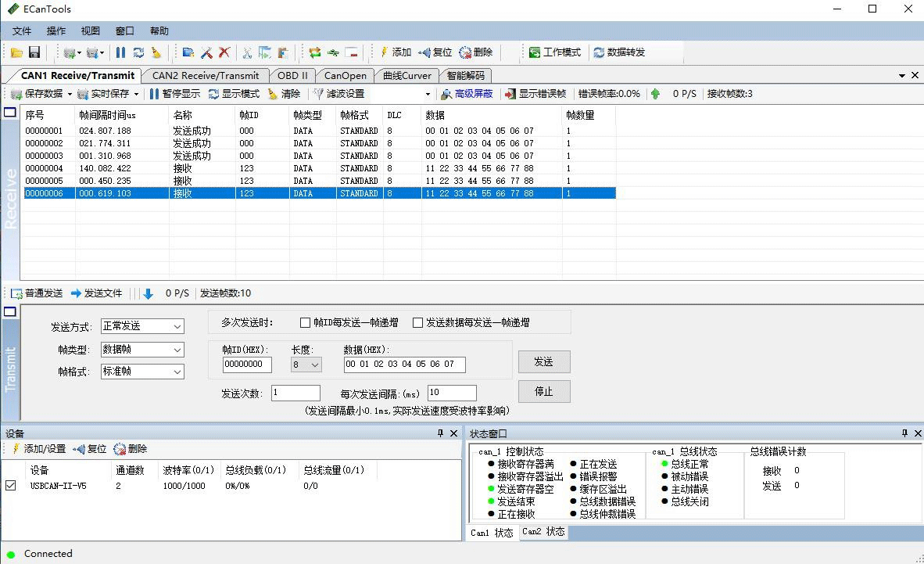
Task: Click 工作模式 work mode toolbar button
Action: tap(554, 52)
